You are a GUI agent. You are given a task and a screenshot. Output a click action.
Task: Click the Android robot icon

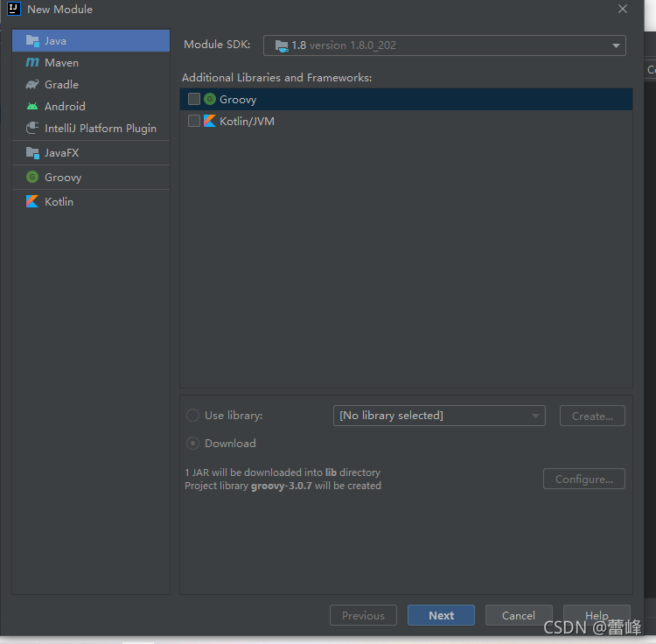32,106
